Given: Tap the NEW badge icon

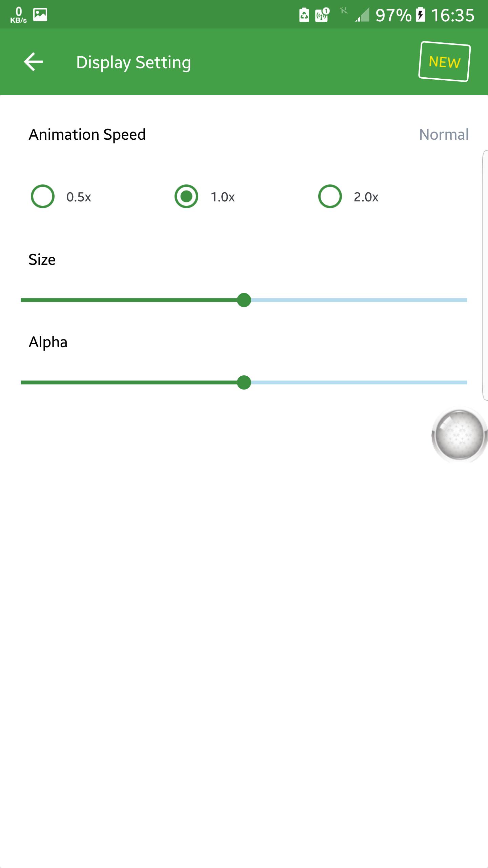Looking at the screenshot, I should (x=444, y=62).
